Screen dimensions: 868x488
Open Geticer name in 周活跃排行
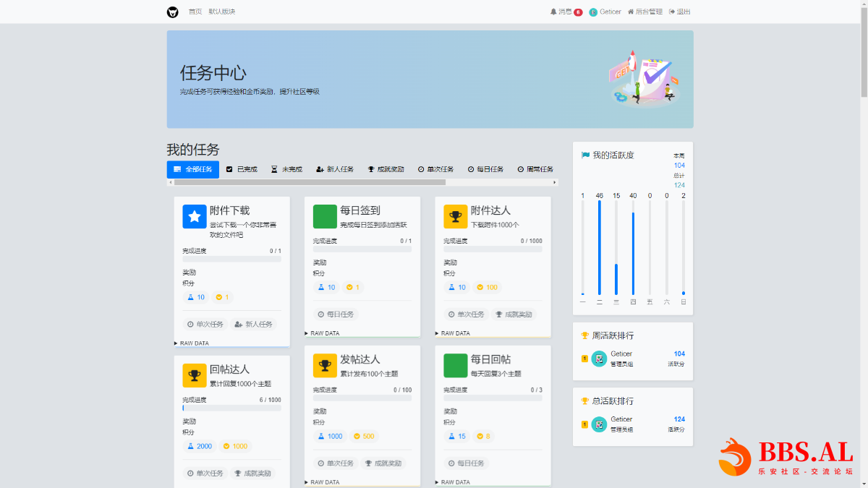[x=621, y=354]
